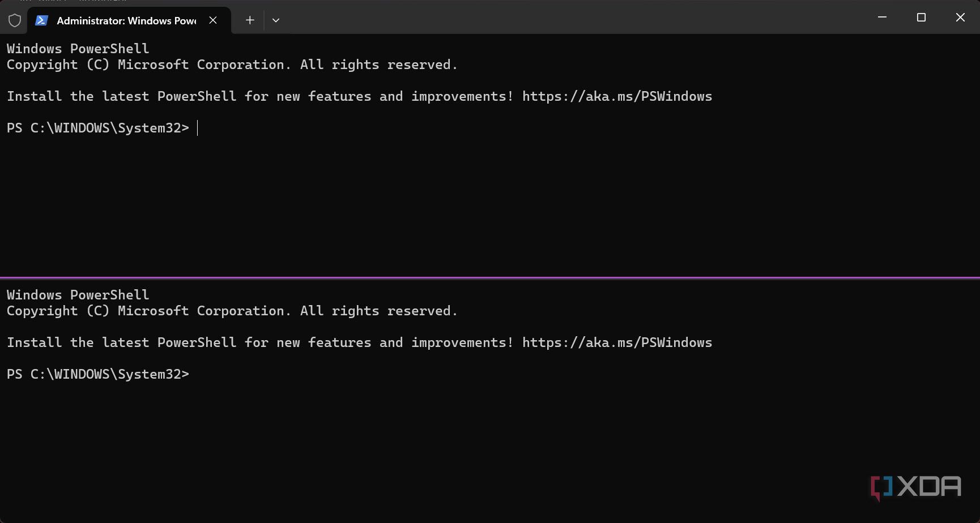Open the aka.ms/PSWindows link in bottom pane
The height and width of the screenshot is (523, 980).
[x=617, y=343]
